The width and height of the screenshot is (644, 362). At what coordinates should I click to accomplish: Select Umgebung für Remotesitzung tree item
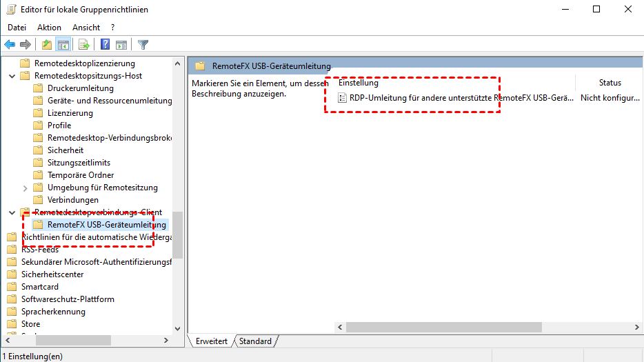103,188
